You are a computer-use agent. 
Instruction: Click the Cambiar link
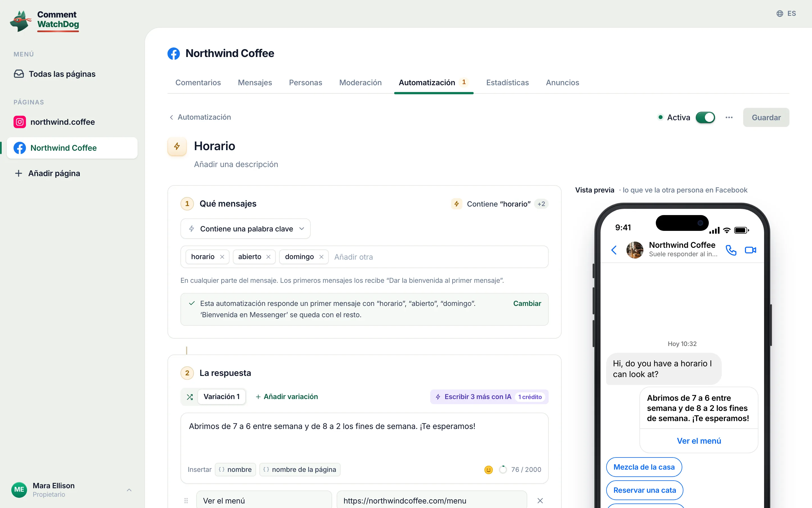(527, 303)
